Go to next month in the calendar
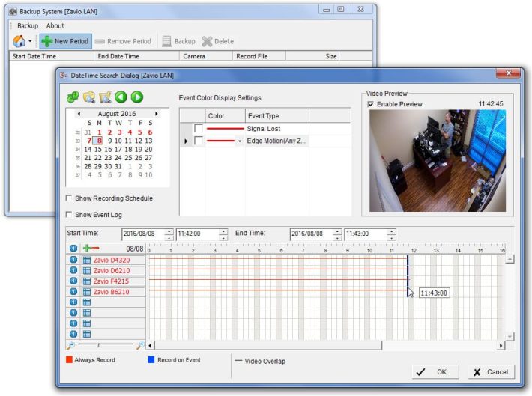Viewport: 532px width, 396px height. pyautogui.click(x=156, y=113)
